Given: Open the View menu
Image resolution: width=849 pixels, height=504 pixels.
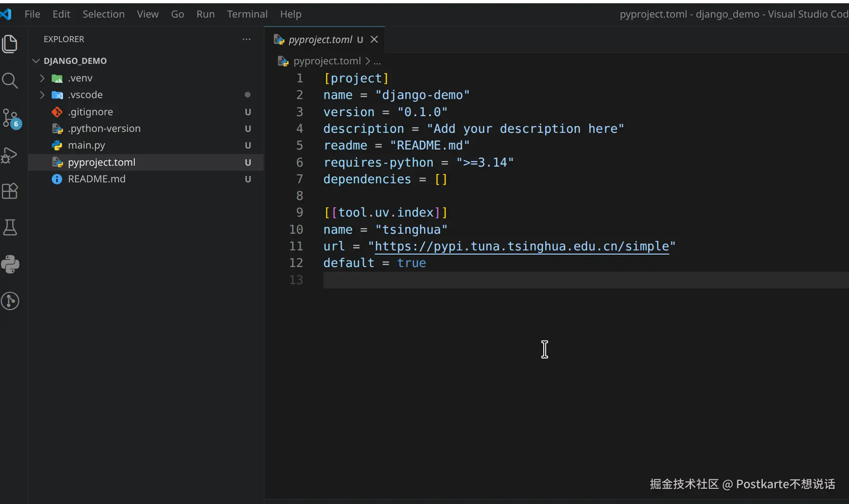Looking at the screenshot, I should (148, 14).
